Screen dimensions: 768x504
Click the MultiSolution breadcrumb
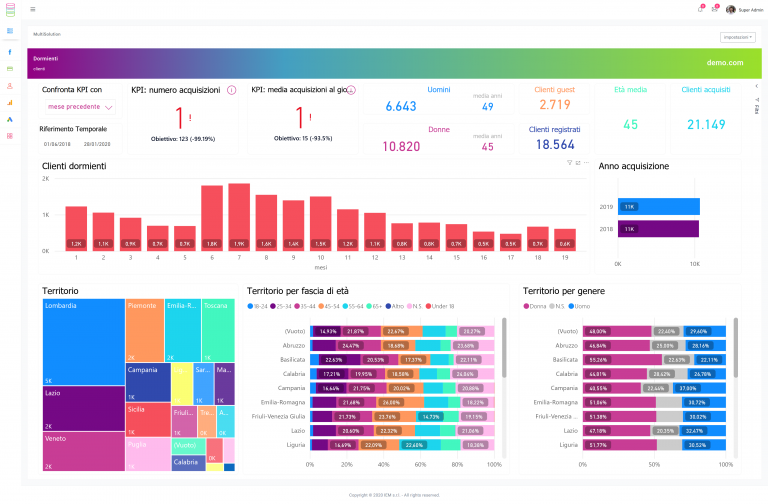47,34
